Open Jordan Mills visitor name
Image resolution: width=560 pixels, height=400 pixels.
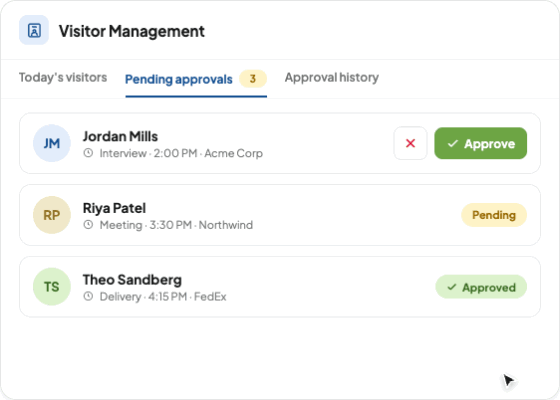(x=120, y=136)
